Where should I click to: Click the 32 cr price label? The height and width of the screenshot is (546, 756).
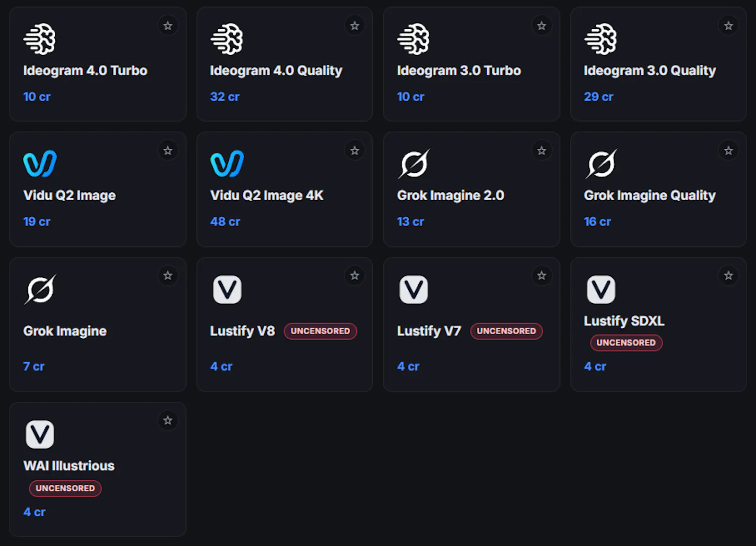point(225,97)
